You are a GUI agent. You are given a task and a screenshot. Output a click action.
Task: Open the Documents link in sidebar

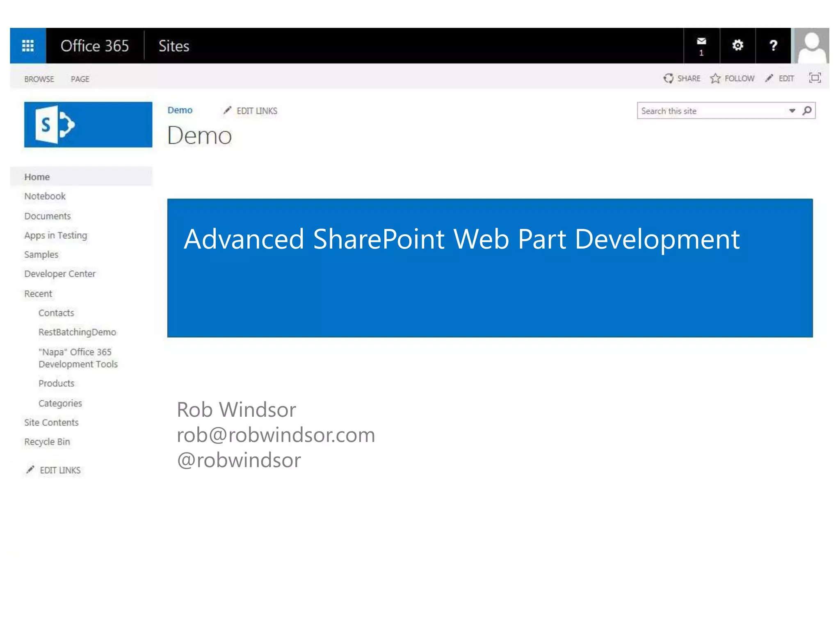tap(47, 216)
